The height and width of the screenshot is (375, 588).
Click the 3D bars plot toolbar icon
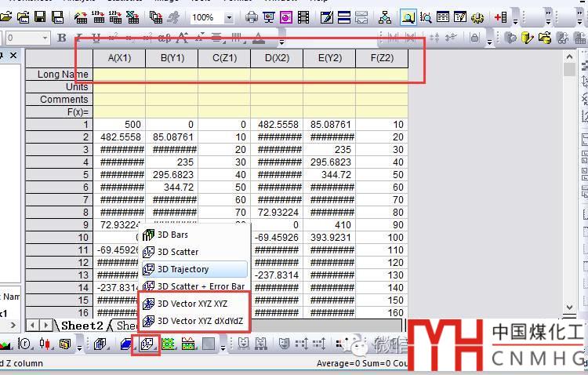[100, 344]
